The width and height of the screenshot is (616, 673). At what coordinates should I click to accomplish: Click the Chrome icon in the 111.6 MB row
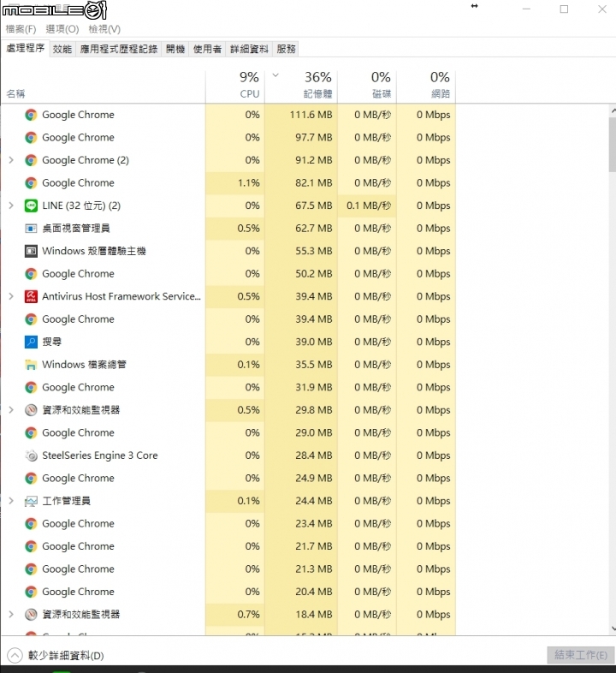(31, 115)
